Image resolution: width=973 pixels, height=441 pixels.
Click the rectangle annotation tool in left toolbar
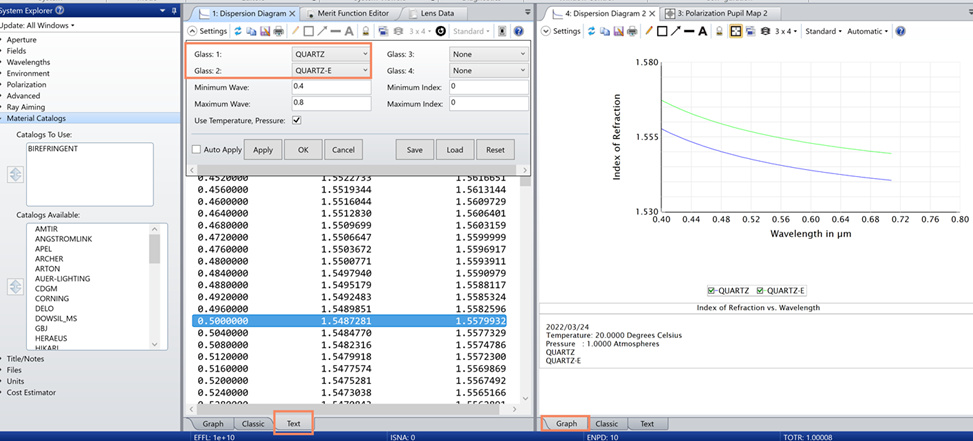coord(308,30)
